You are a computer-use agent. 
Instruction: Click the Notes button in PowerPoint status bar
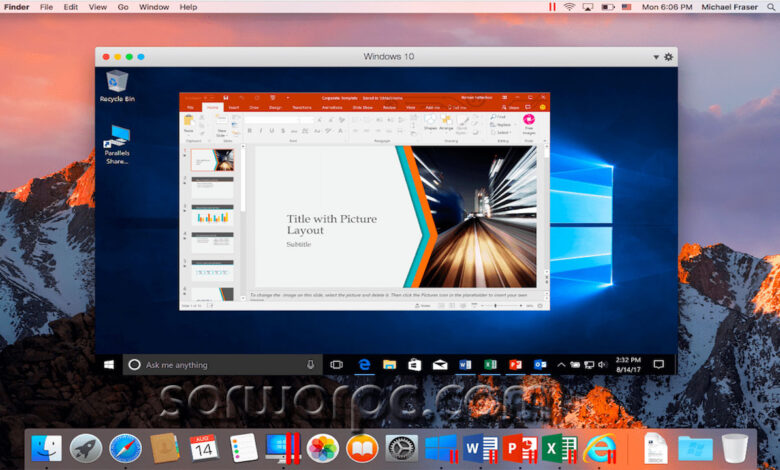(422, 306)
